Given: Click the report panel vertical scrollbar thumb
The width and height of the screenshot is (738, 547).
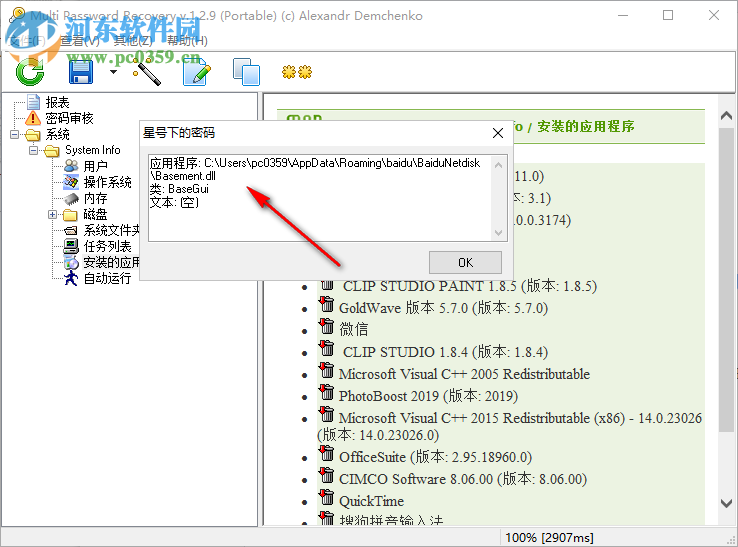Looking at the screenshot, I should tap(726, 280).
